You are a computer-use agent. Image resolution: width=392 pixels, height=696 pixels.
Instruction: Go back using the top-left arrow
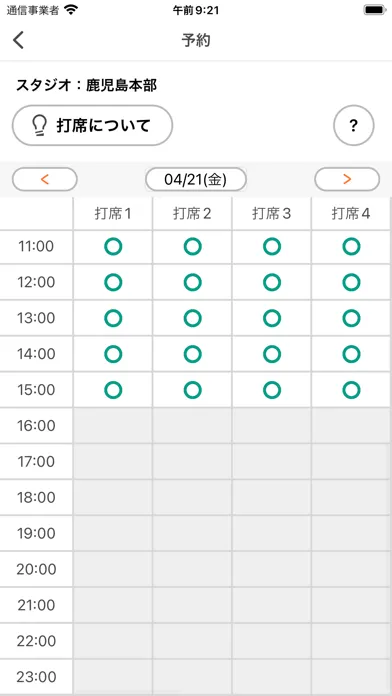tap(18, 40)
